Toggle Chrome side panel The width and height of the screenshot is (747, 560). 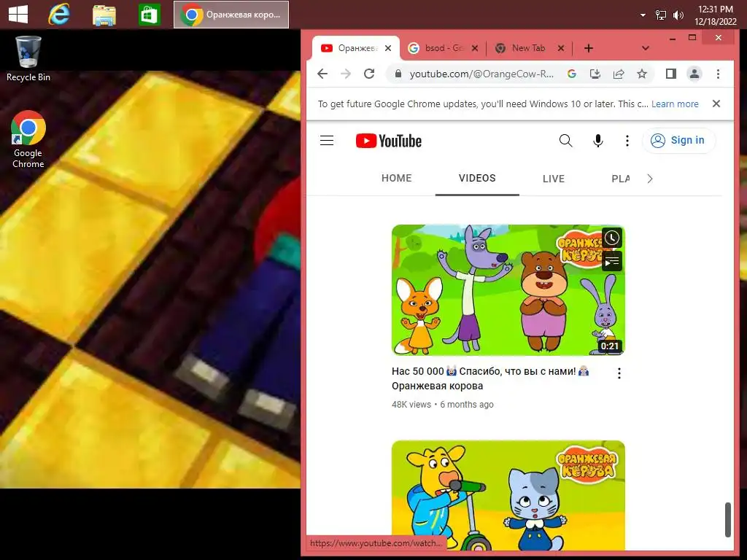click(671, 74)
